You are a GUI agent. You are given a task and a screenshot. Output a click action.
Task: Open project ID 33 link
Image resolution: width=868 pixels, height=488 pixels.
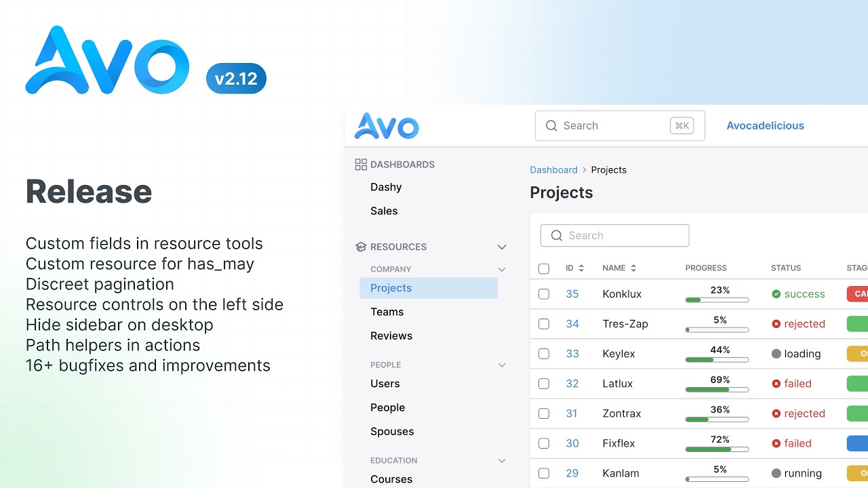coord(572,354)
